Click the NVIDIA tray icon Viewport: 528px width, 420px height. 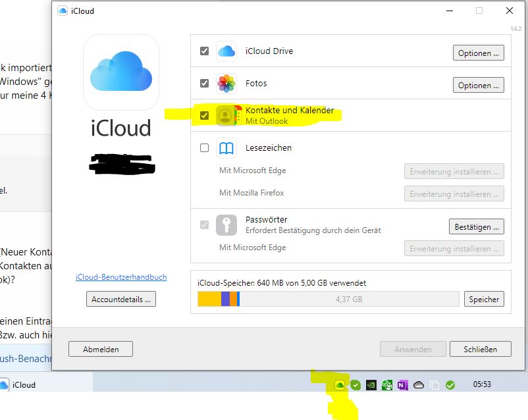(371, 384)
